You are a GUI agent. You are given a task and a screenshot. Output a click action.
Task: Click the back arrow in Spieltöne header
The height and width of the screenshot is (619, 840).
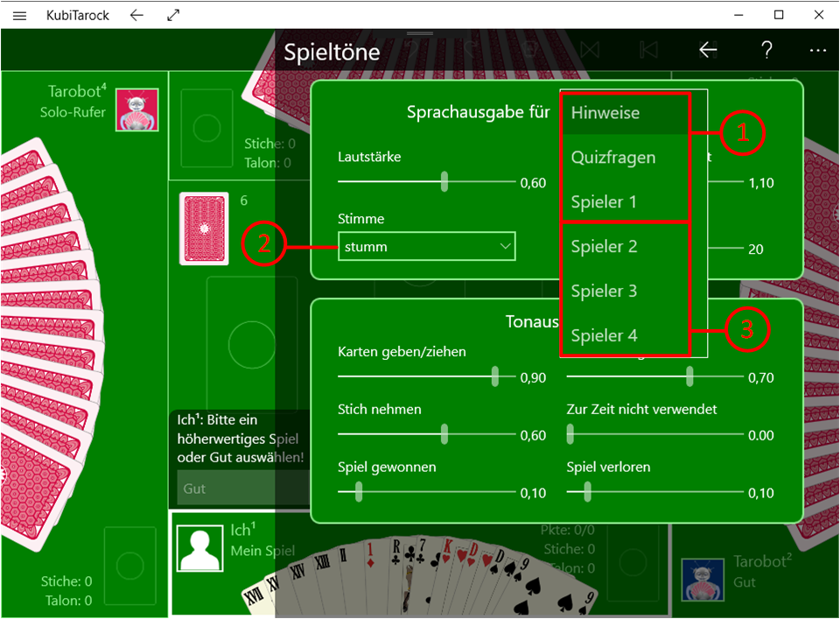(708, 51)
